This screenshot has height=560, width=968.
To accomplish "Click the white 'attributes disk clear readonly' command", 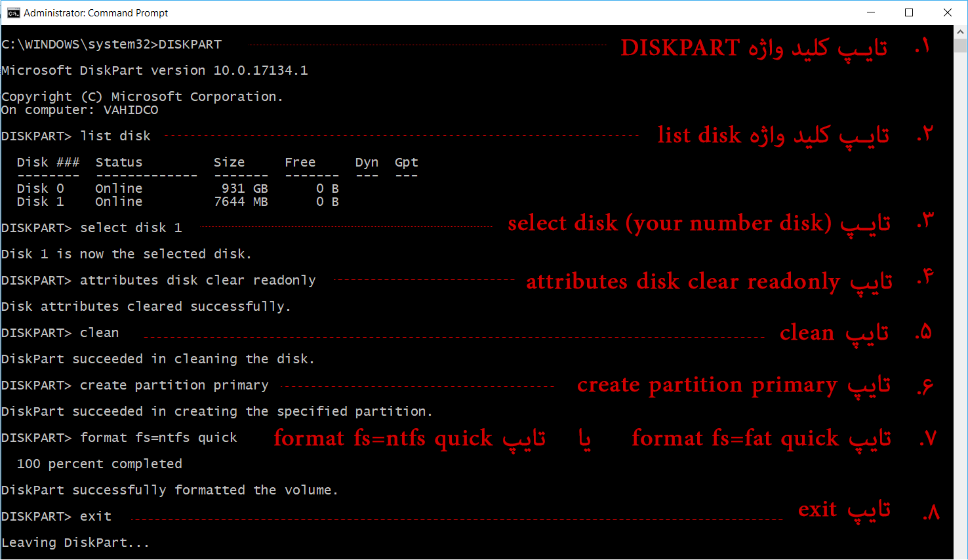I will 197,281.
